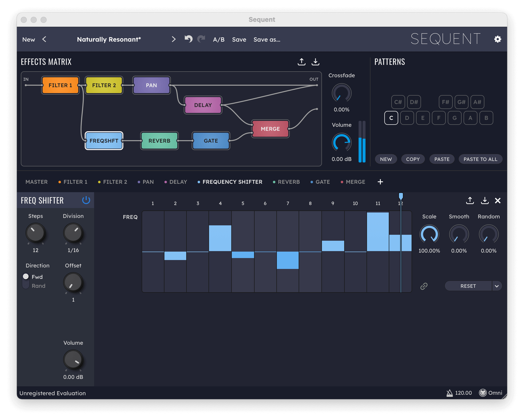The image size is (524, 420).
Task: Click the NEW pattern button
Action: [x=386, y=158]
